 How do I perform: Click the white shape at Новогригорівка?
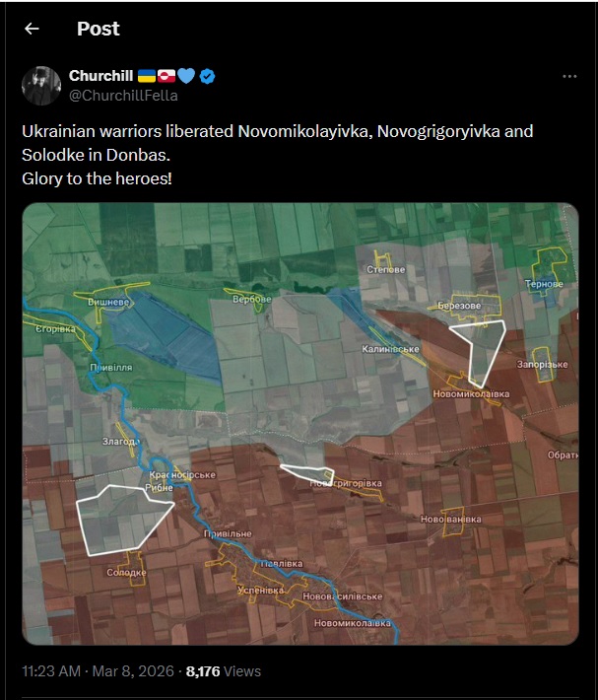coord(307,473)
